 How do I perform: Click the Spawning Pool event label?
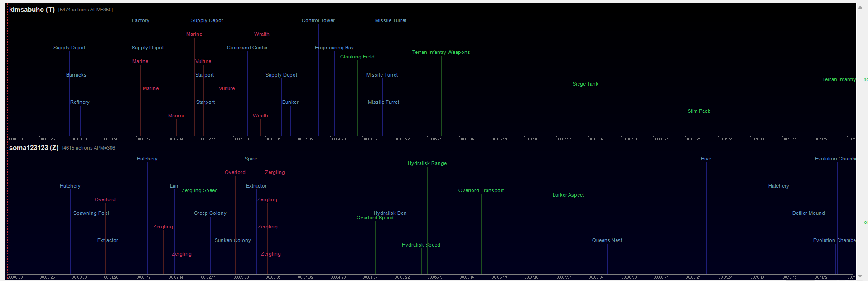[x=91, y=213]
